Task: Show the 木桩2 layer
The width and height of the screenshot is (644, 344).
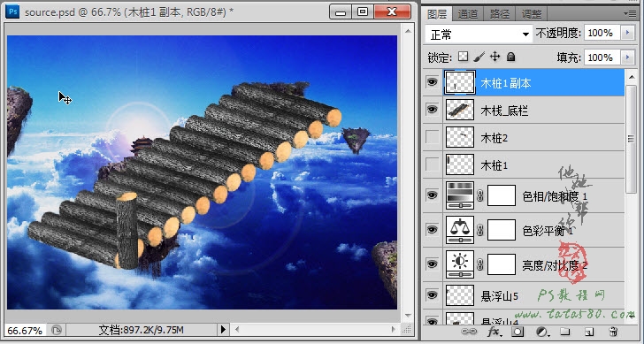Action: pos(432,138)
